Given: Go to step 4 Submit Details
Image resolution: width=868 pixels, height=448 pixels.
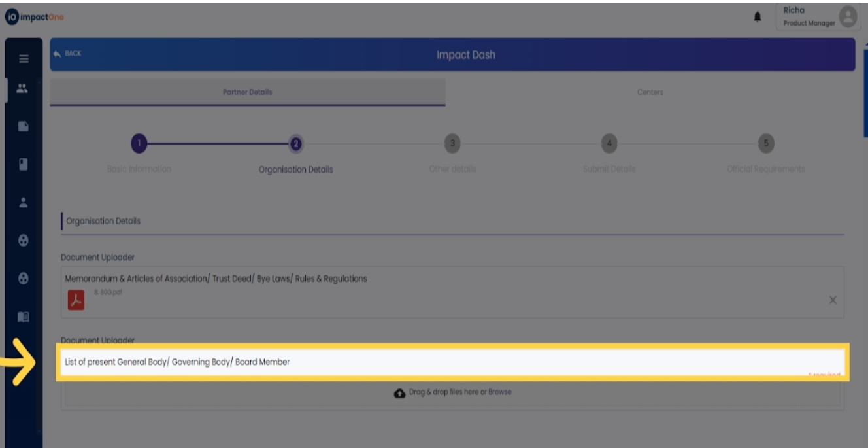Looking at the screenshot, I should point(609,144).
